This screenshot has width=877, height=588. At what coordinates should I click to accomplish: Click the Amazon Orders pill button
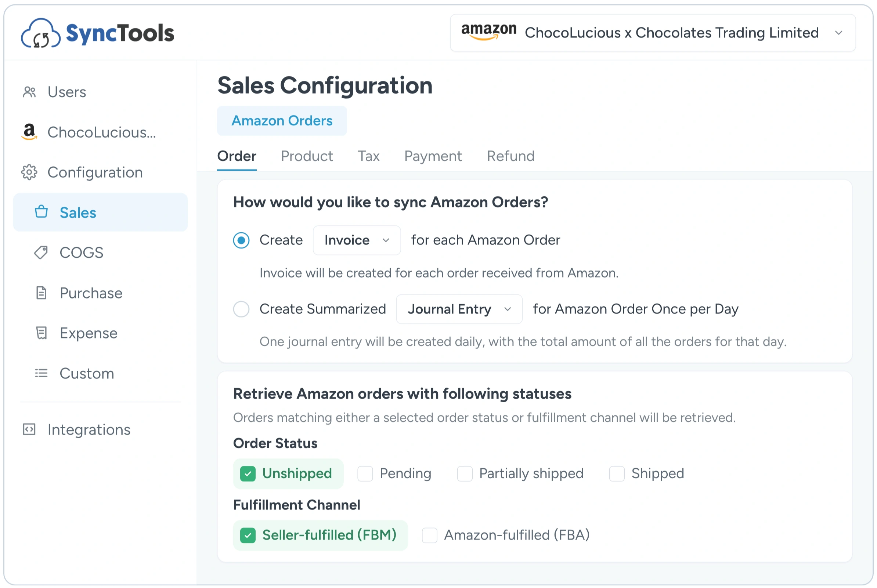point(282,121)
